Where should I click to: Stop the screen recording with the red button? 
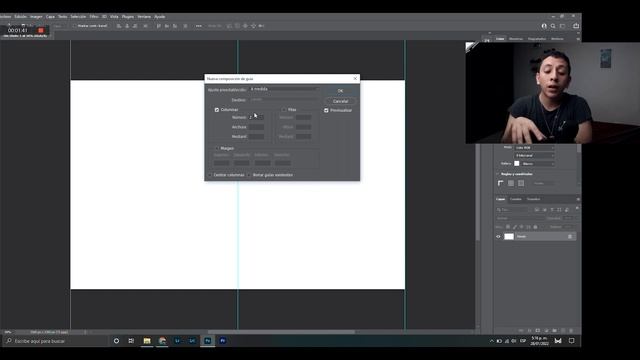pyautogui.click(x=41, y=30)
